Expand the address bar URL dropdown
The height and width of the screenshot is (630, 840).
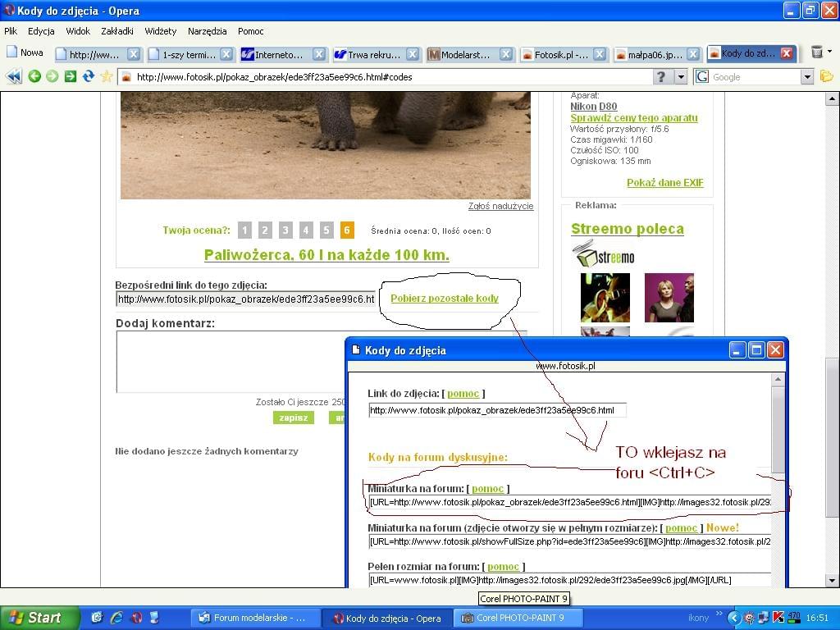pos(680,76)
